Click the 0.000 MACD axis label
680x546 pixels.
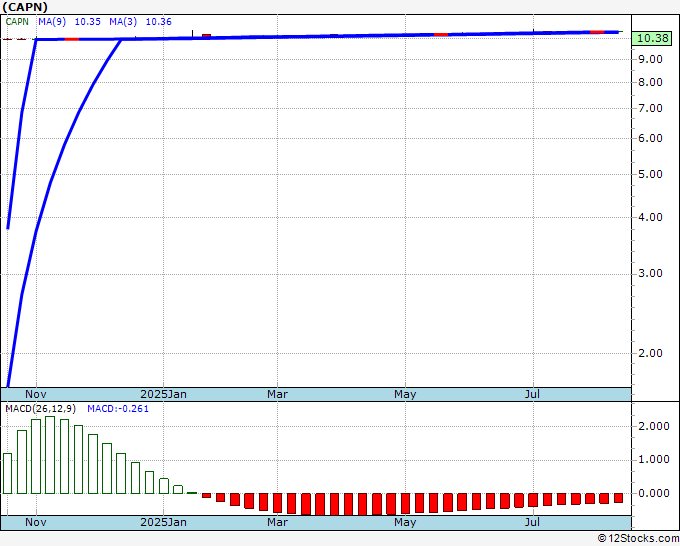click(654, 493)
